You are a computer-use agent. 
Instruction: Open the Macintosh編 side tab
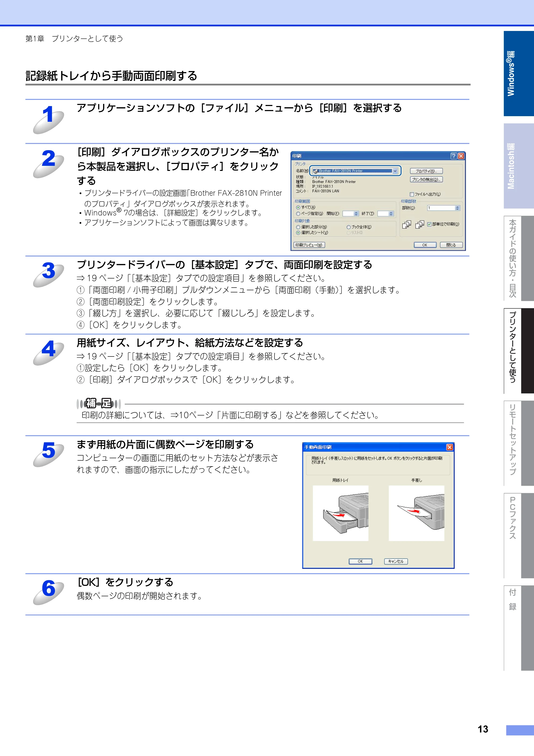pos(519,166)
